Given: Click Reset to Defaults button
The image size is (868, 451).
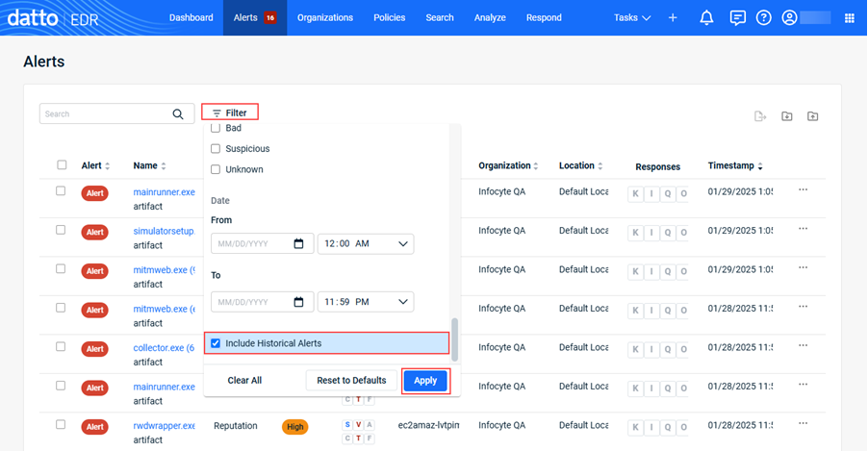Looking at the screenshot, I should click(x=351, y=381).
